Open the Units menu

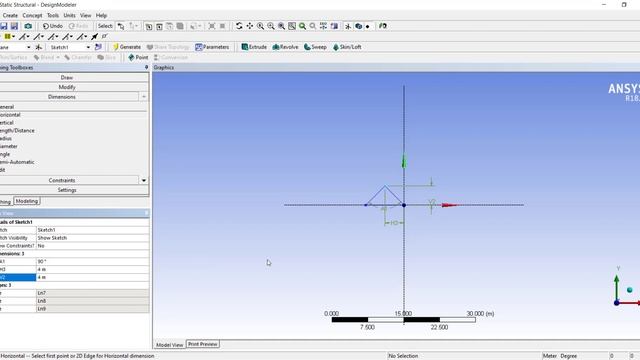tap(69, 16)
